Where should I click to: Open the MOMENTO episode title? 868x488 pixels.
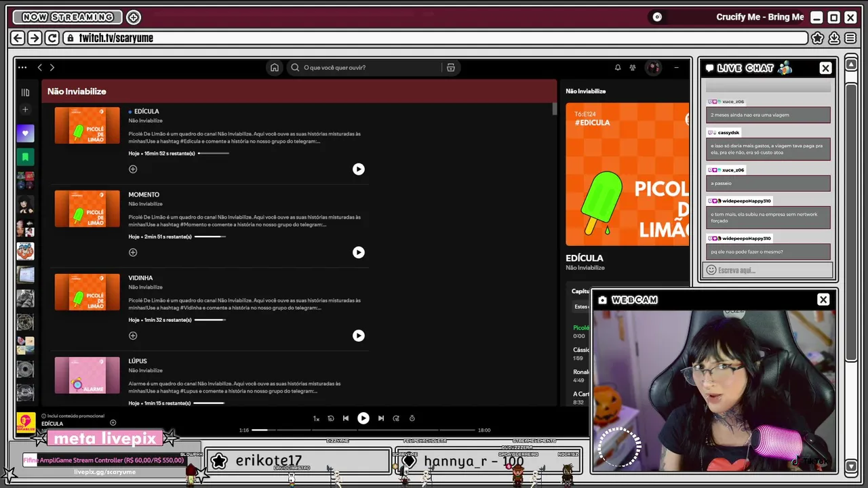click(144, 195)
